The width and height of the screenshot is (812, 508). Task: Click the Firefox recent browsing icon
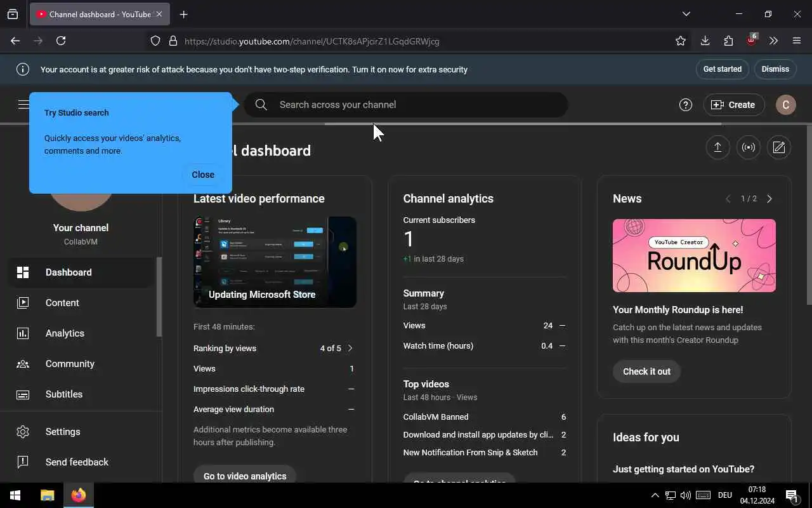tap(13, 14)
